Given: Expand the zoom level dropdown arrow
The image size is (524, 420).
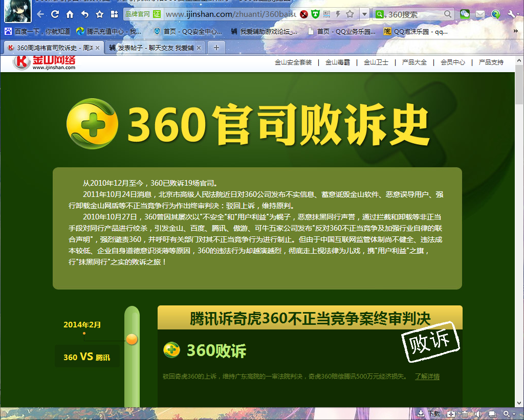Looking at the screenshot, I should pyautogui.click(x=514, y=414).
